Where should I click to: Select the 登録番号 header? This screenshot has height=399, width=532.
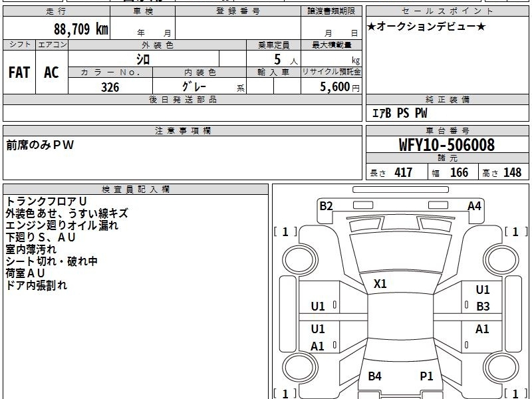[238, 11]
